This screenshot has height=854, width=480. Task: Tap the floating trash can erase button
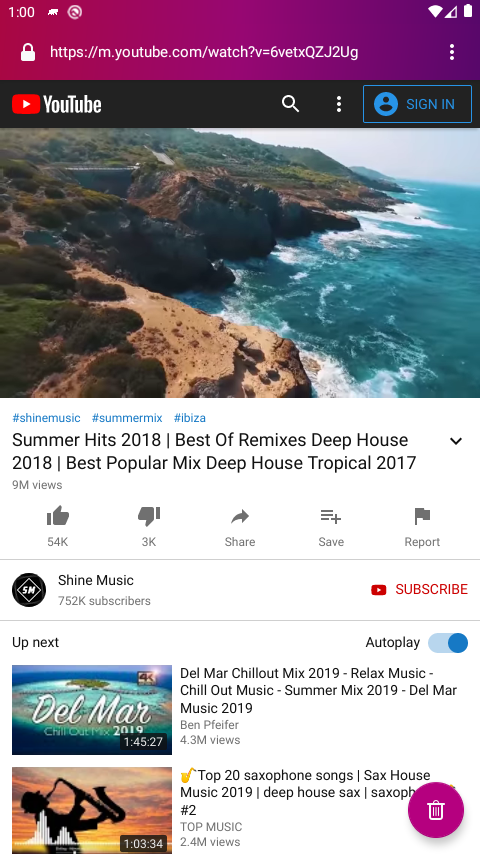click(436, 810)
